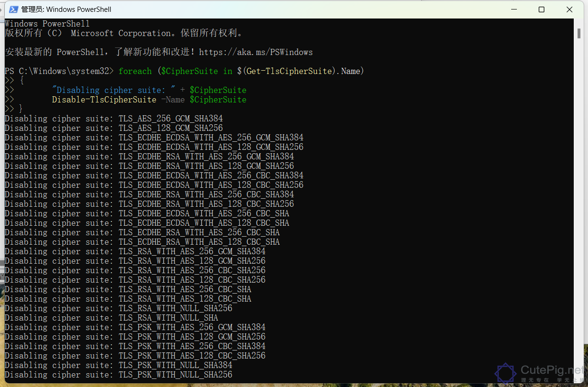Click the Disable-TlsCipherSuite command text
Viewport: 588px width, 387px height.
click(104, 99)
